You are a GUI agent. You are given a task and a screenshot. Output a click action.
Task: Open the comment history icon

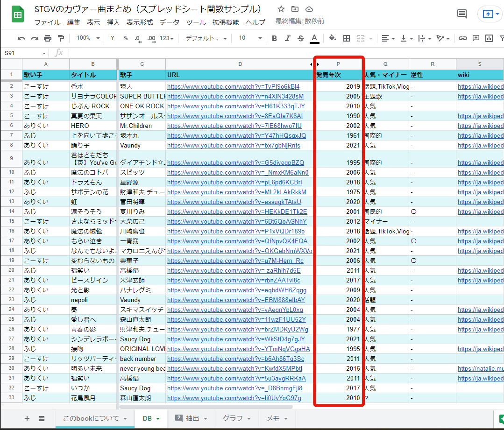pyautogui.click(x=462, y=14)
